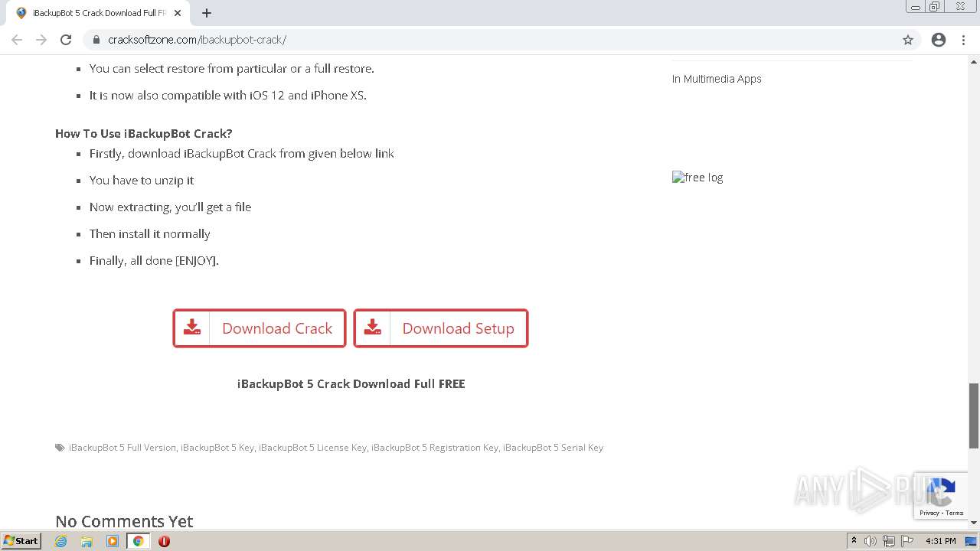Click 'iBackupBot 5 Crack Download Full FREE' caption
This screenshot has height=551, width=980.
point(351,384)
